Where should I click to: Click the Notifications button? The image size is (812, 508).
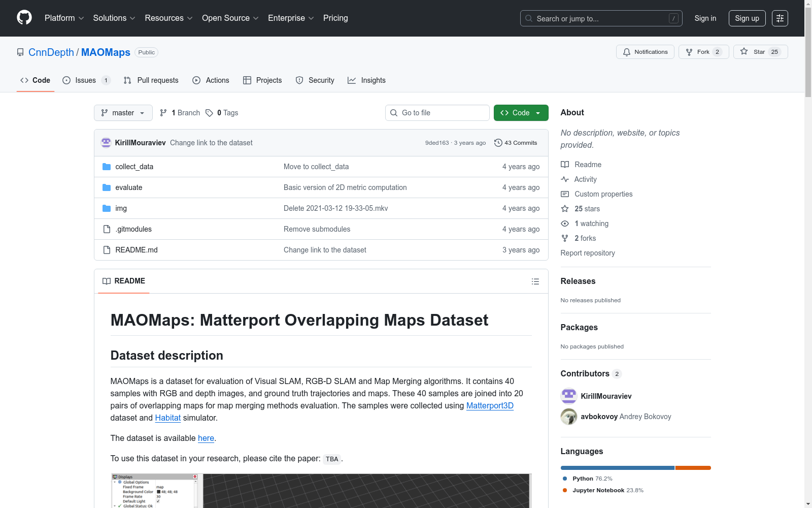click(x=645, y=52)
